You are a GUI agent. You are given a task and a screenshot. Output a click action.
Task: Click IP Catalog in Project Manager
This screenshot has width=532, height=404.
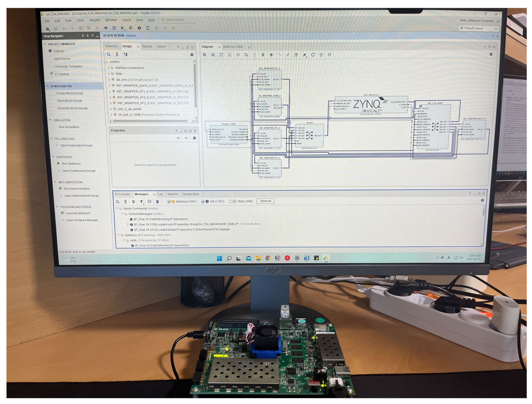tap(62, 74)
